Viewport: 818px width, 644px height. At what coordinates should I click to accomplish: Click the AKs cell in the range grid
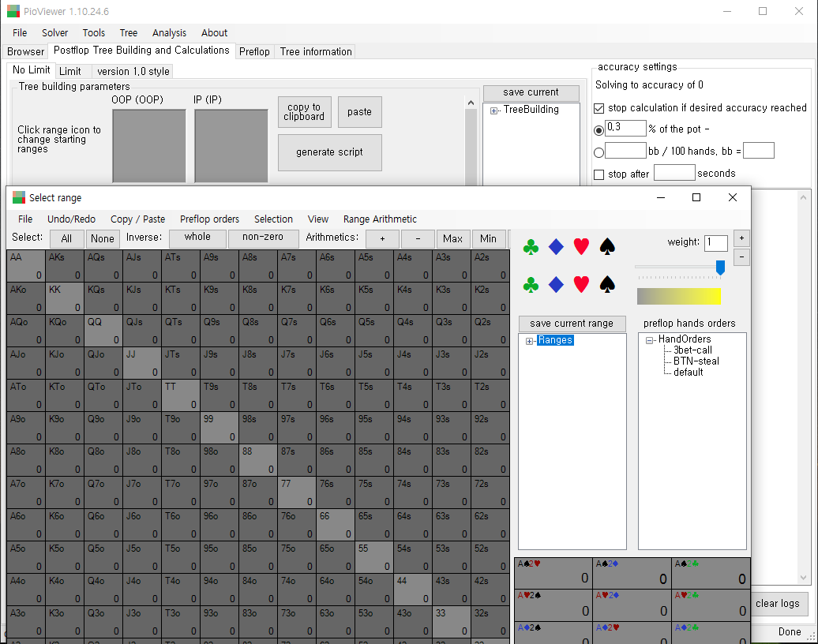pyautogui.click(x=65, y=265)
